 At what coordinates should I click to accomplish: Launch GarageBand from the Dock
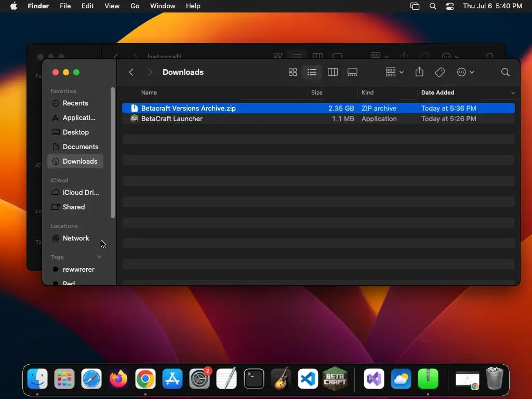[281, 379]
